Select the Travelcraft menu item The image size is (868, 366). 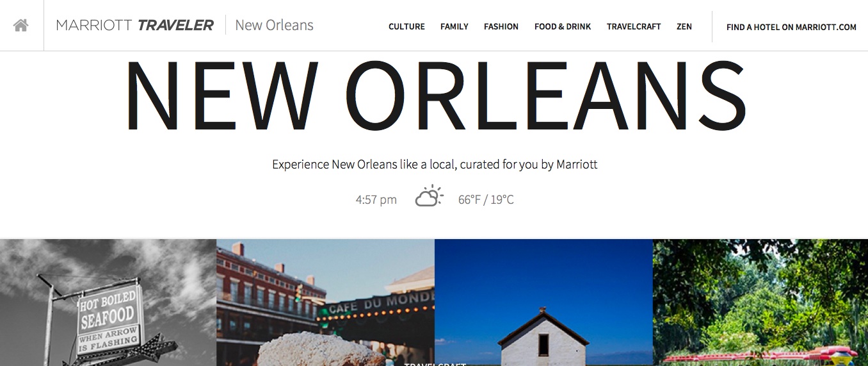click(634, 27)
